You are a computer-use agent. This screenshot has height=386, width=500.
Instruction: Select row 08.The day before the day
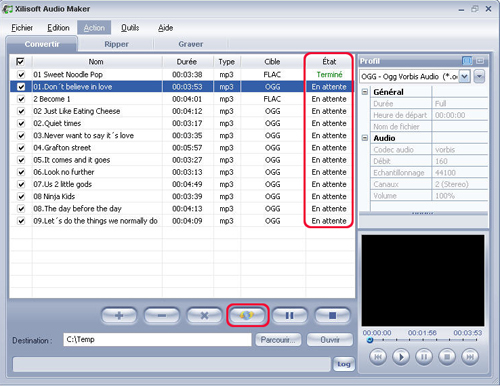click(x=182, y=209)
